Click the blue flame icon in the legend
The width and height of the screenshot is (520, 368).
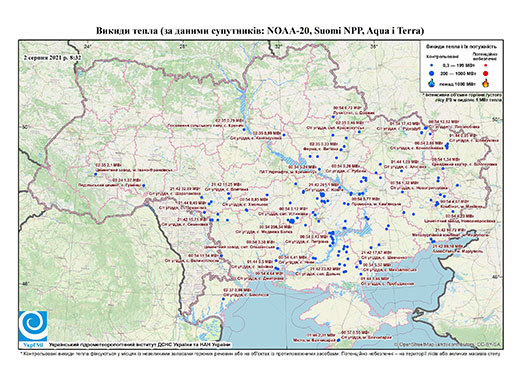tap(432, 83)
